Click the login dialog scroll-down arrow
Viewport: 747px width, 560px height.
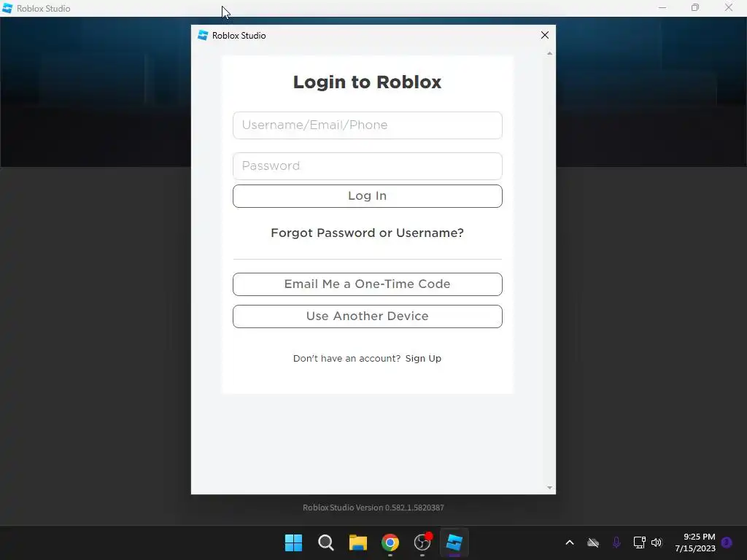pos(550,488)
